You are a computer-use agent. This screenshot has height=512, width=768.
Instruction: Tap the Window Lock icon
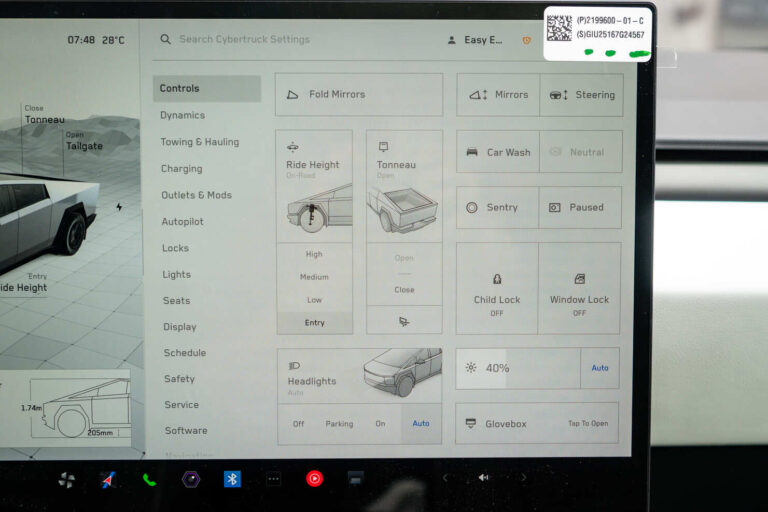(x=579, y=279)
